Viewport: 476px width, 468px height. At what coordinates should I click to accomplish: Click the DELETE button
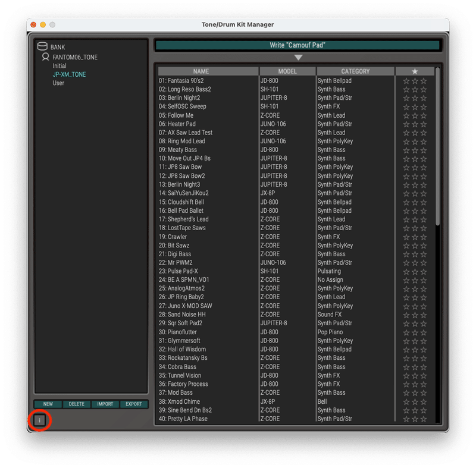(x=77, y=404)
